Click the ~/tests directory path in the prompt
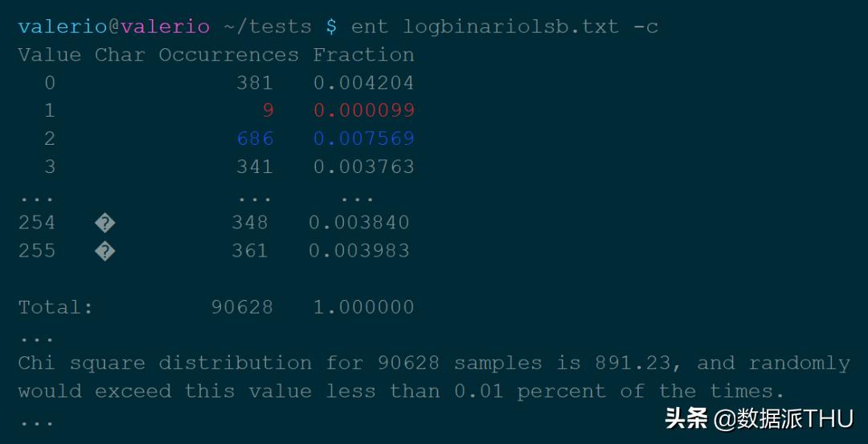This screenshot has height=444, width=868. click(x=267, y=27)
